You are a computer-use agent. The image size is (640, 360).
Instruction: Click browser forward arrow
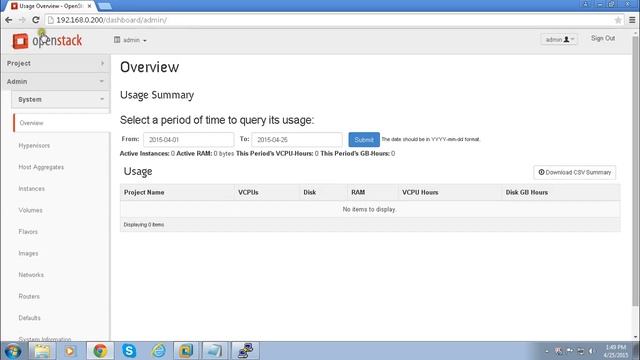coord(22,20)
